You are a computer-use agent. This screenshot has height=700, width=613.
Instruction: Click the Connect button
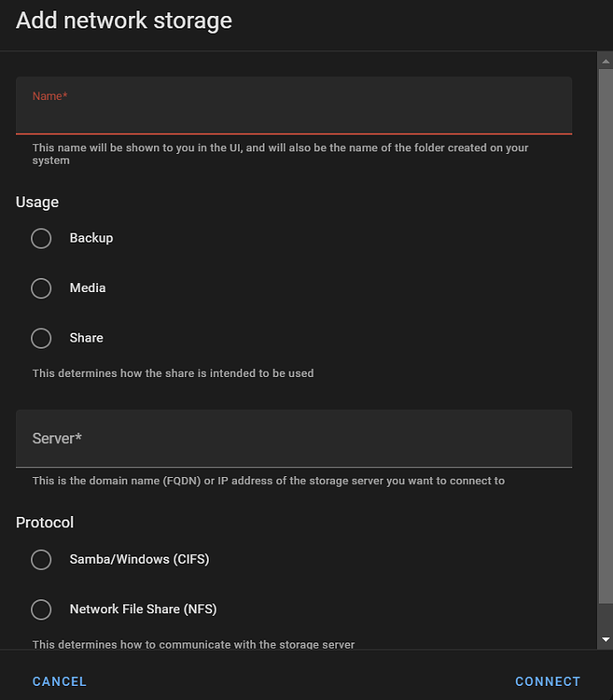point(548,681)
